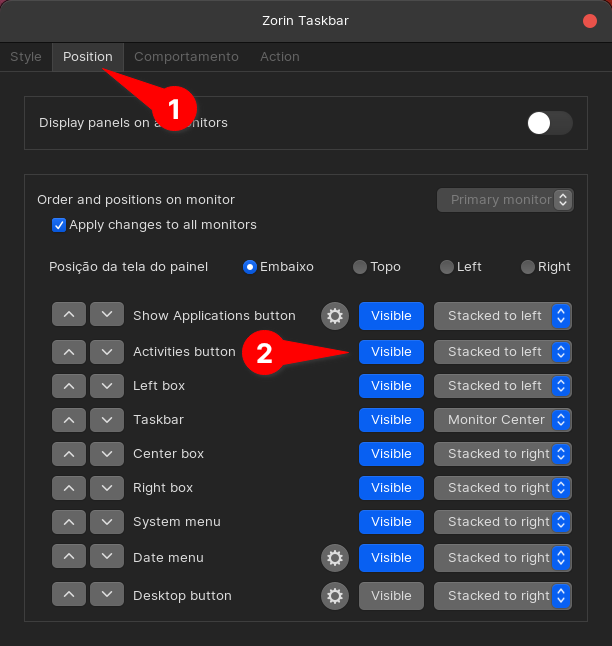Open Desktop button position dropdown
The width and height of the screenshot is (612, 646).
(502, 596)
